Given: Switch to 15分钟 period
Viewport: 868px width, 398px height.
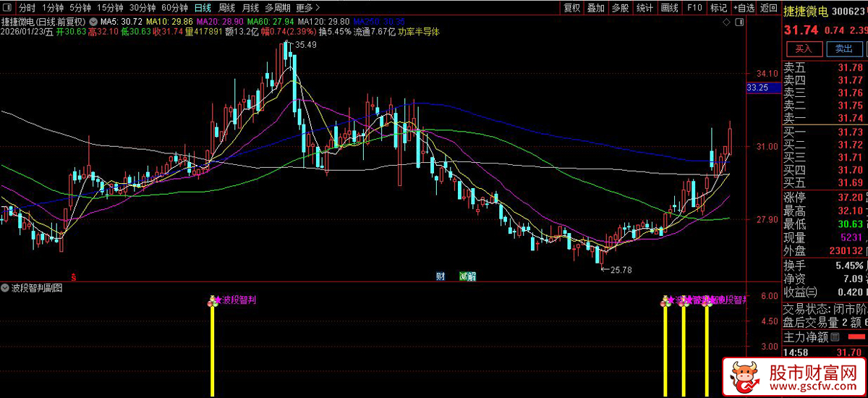Looking at the screenshot, I should coord(110,8).
